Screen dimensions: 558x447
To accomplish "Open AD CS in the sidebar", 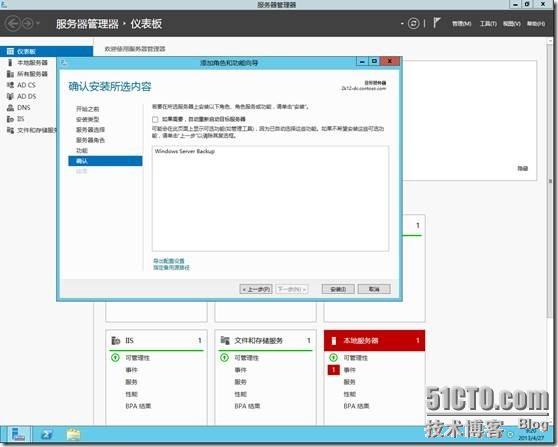I will coord(26,85).
